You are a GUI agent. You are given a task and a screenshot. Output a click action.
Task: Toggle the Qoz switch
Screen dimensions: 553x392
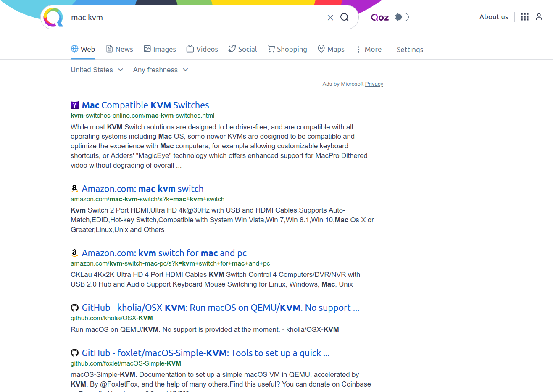pos(402,17)
